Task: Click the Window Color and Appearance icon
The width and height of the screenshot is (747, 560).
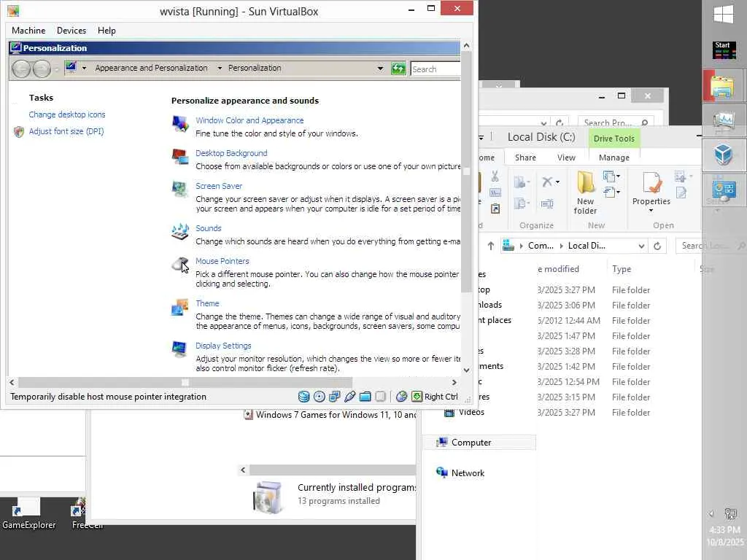Action: (x=180, y=124)
